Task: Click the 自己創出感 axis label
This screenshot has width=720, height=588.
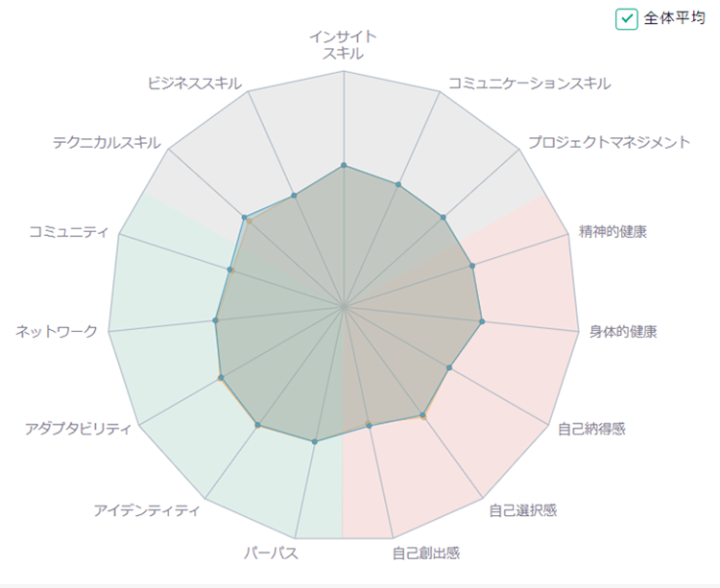Action: [426, 553]
